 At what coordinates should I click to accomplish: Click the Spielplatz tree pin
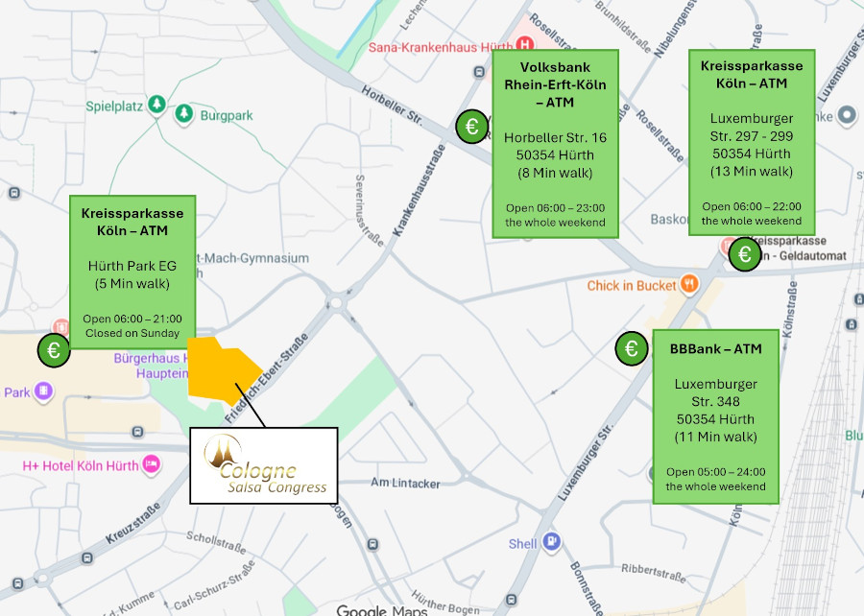point(156,104)
